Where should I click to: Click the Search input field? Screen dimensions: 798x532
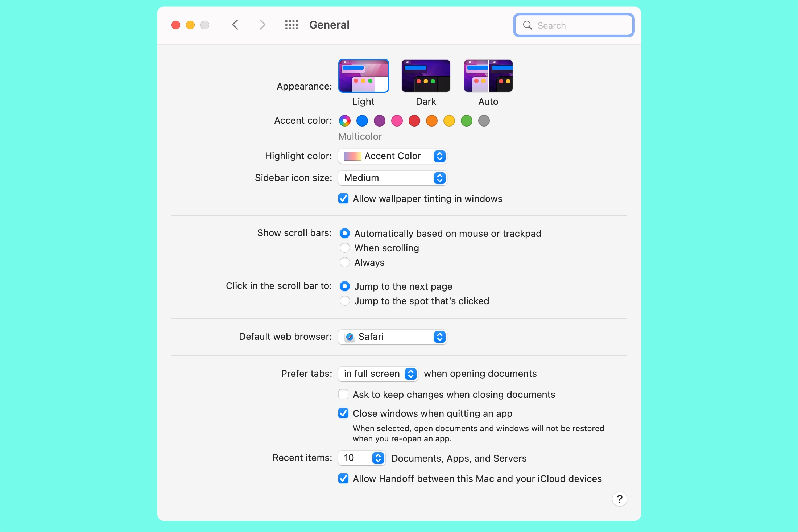(574, 25)
